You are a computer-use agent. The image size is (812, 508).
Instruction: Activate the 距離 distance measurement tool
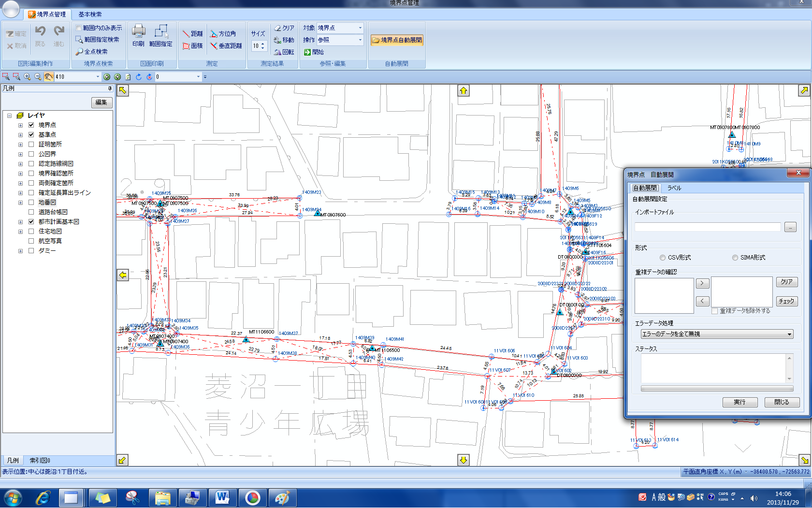192,34
